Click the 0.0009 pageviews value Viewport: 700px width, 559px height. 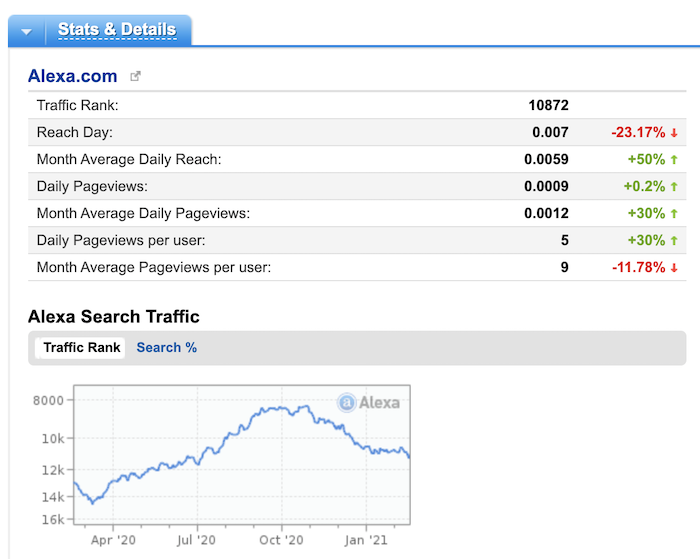coord(546,186)
